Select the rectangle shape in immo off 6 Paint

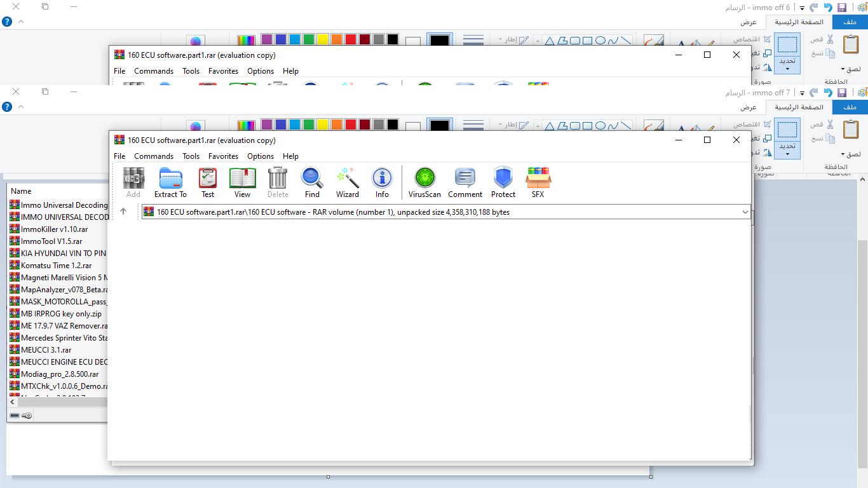pos(588,41)
